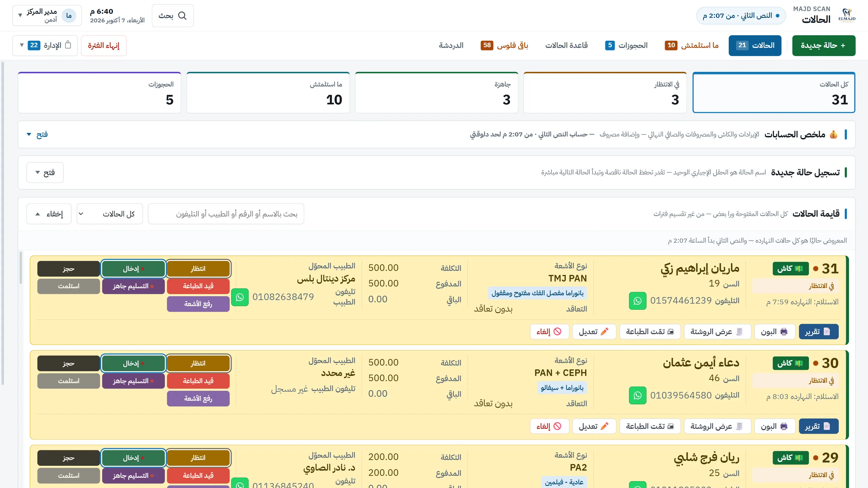The height and width of the screenshot is (488, 868).
Task: Open WhatsApp for patient phone 01039564580
Action: click(637, 395)
